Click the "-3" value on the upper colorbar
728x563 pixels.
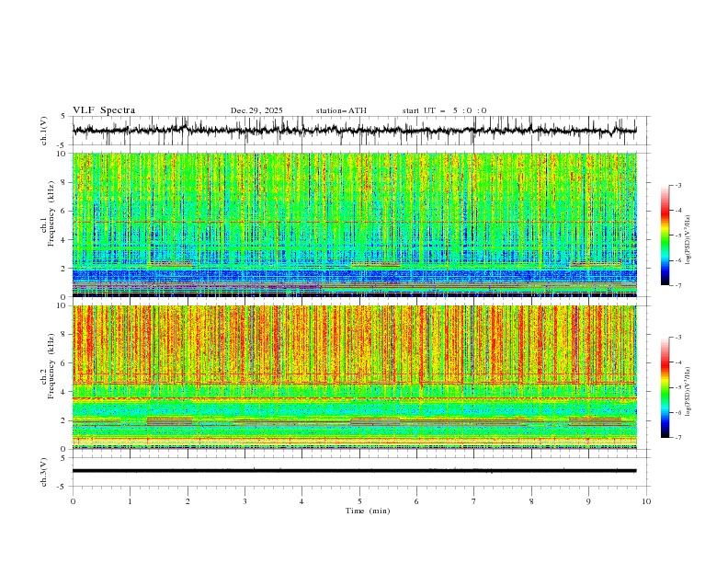[x=677, y=186]
